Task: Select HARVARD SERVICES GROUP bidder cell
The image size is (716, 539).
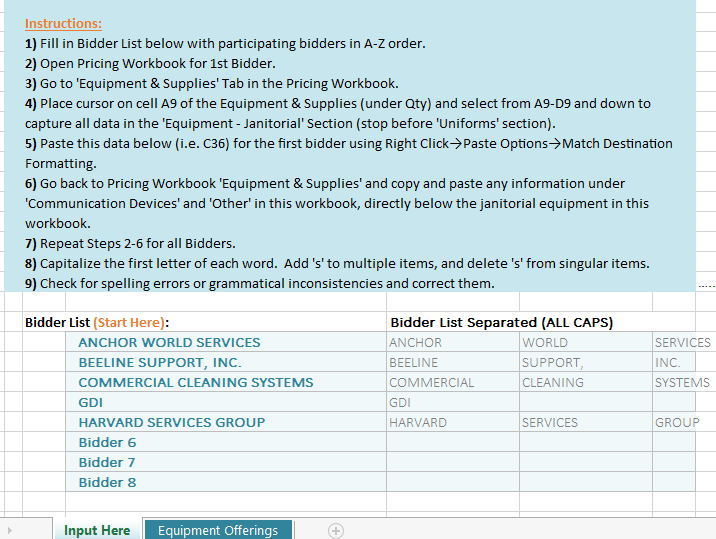Action: (x=226, y=422)
